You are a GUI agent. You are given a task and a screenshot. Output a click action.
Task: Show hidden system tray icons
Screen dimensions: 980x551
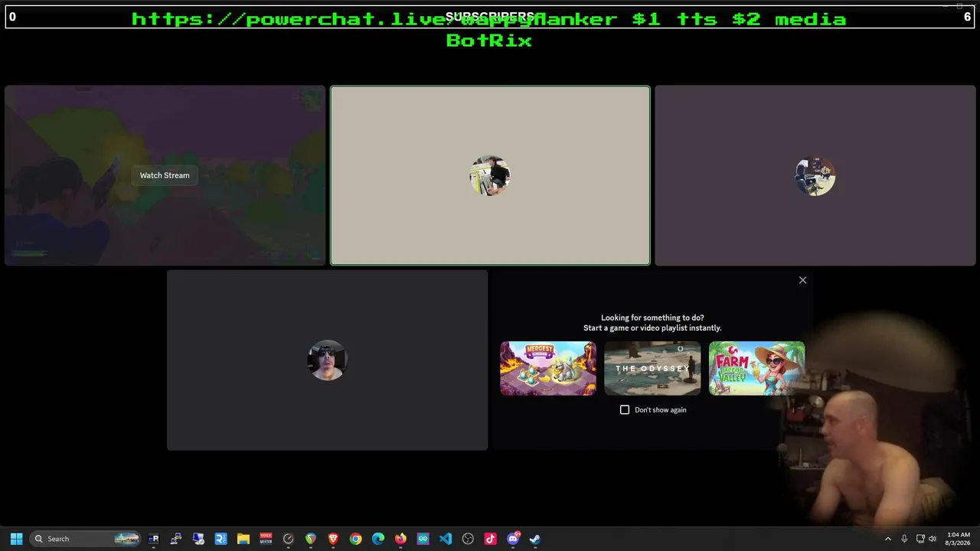pos(888,539)
